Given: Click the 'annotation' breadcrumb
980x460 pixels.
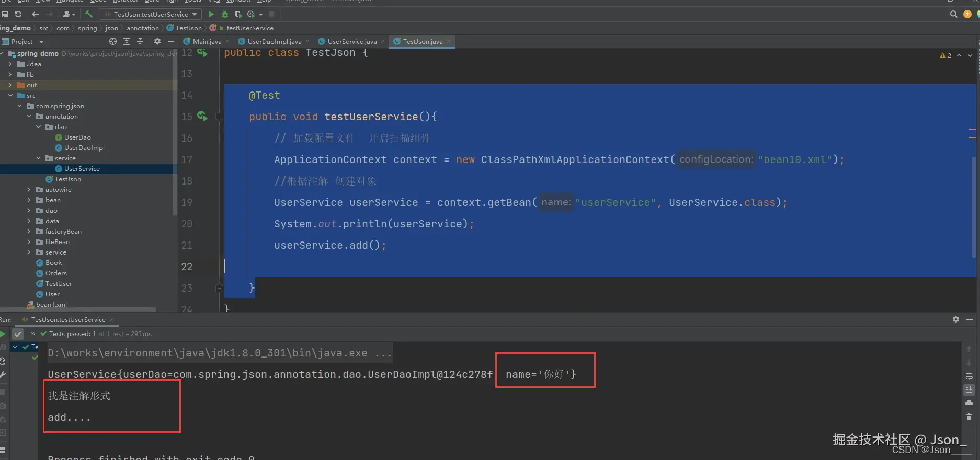Looking at the screenshot, I should point(142,28).
